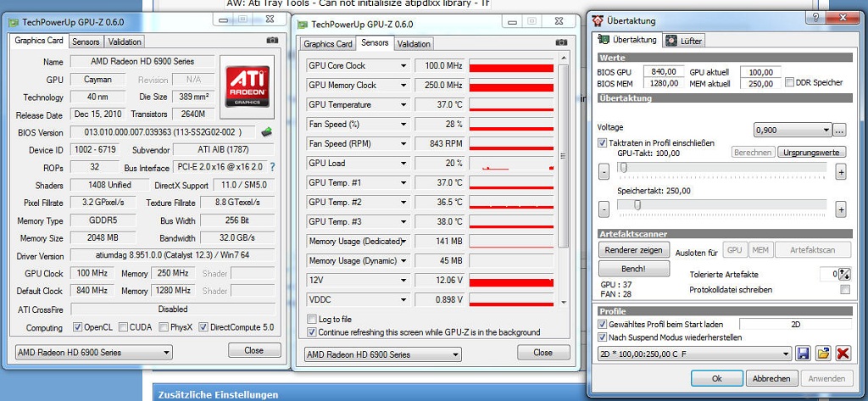Click the help question mark in the Übertaktung title bar
Viewport: 868px width, 401px height.
click(816, 18)
